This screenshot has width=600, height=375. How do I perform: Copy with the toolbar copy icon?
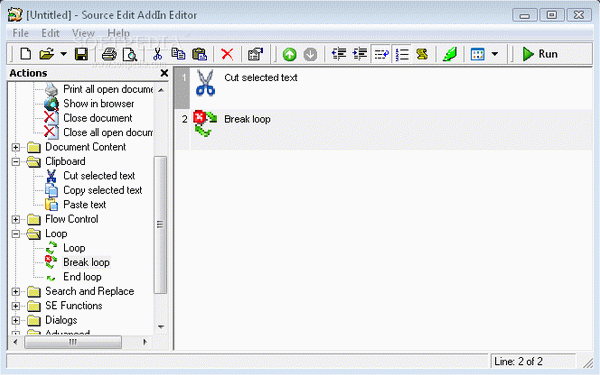178,54
